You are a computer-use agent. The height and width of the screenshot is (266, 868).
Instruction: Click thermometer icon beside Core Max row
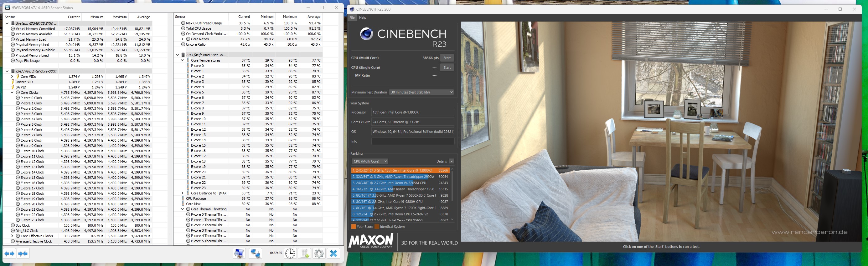183,204
